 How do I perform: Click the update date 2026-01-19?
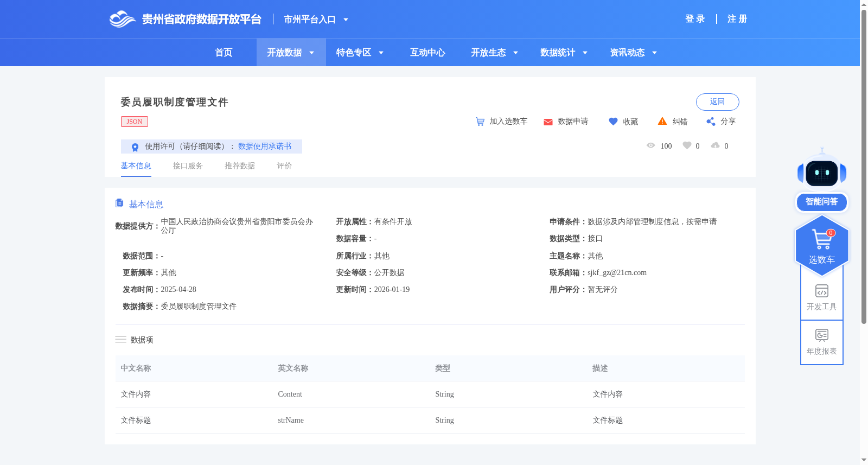[x=392, y=290]
